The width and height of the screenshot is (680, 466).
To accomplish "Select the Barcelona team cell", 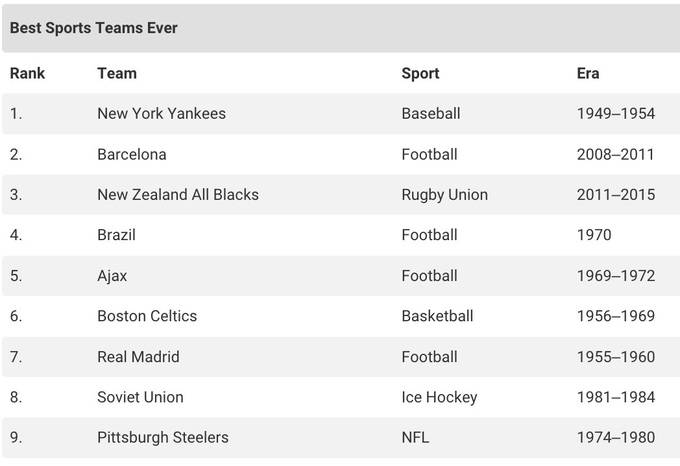I will point(132,154).
